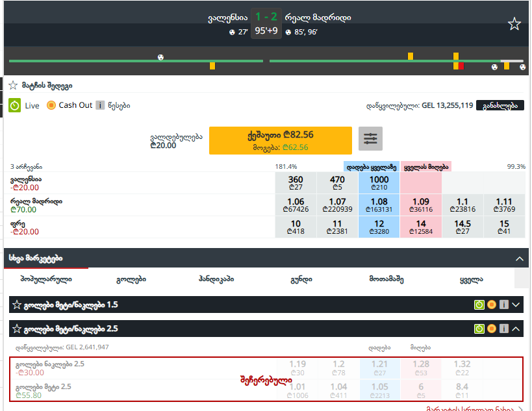Collapse the გოლები მეტი/ნაკლები 2.5 market
The height and width of the screenshot is (411, 532).
(516, 329)
